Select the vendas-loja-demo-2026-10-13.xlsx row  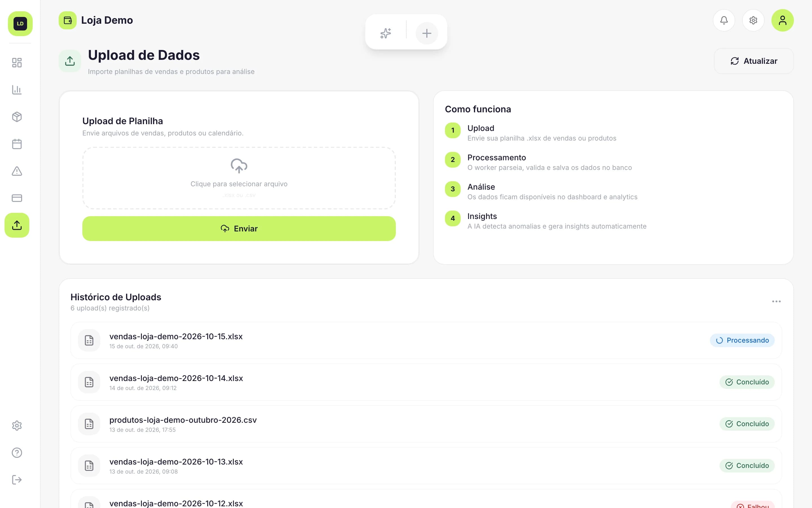[x=426, y=466]
